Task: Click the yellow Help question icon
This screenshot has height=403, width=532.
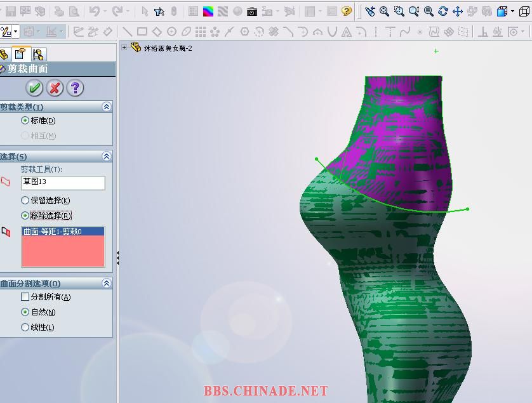Action: click(x=347, y=11)
